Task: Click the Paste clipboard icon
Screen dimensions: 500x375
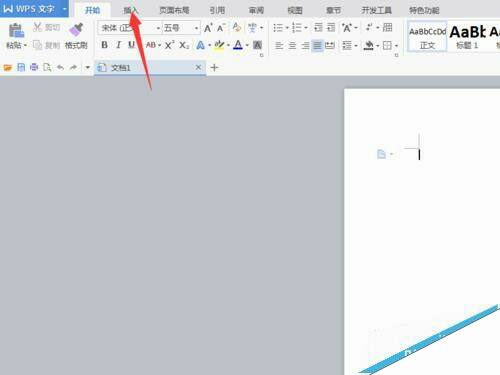Action: coord(16,31)
